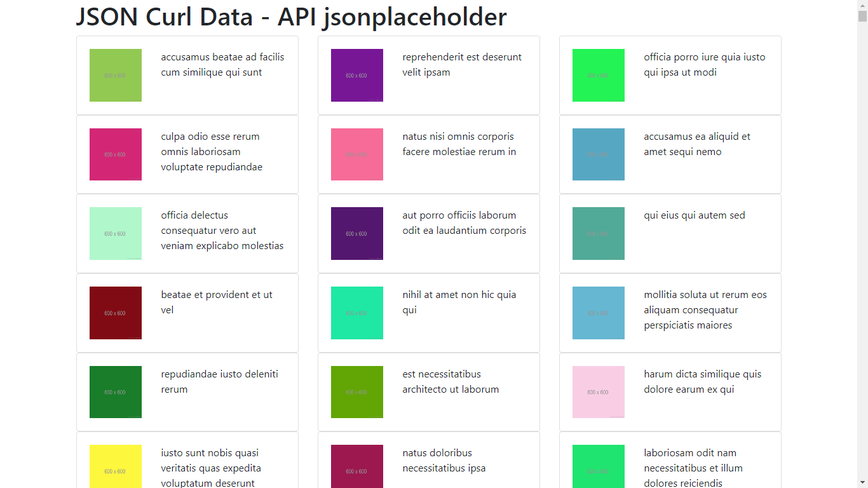Viewport: 868px width, 488px height.
Task: Click the 'beatae et provident et ut vel' link
Action: tap(217, 302)
